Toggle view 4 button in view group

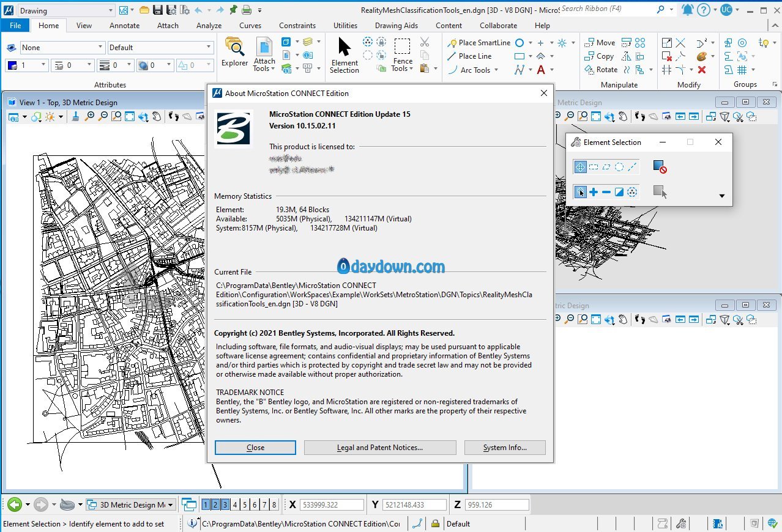235,504
